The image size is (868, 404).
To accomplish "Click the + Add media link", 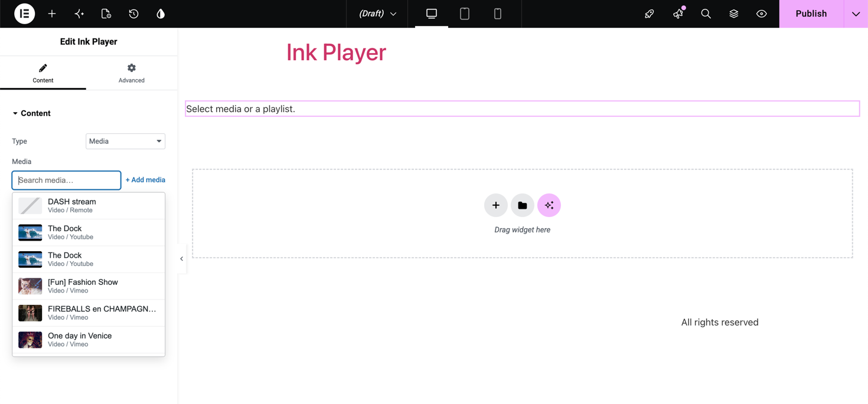I will (x=145, y=180).
